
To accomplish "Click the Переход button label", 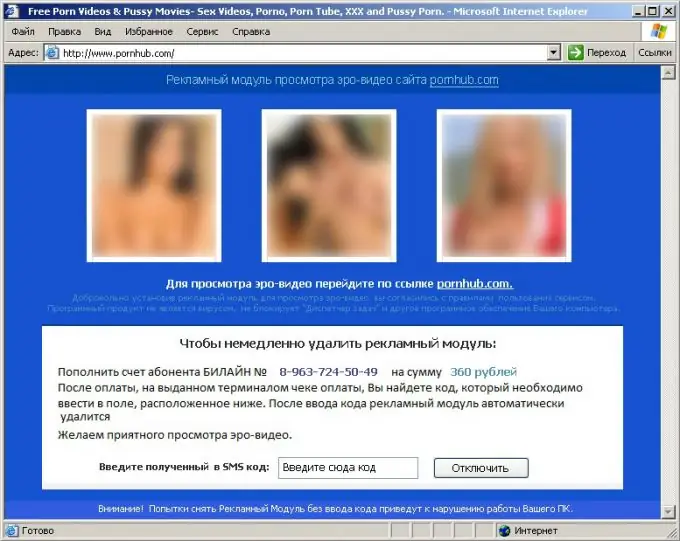I will 606,53.
